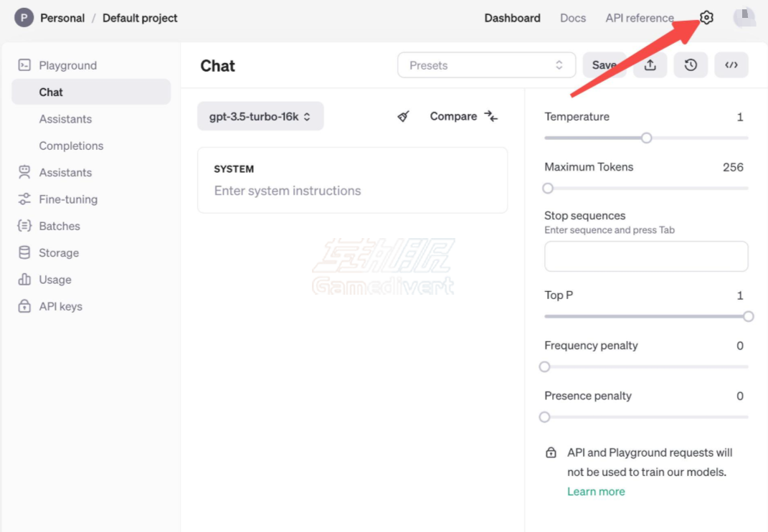
Task: Open the Compare panel icon
Action: click(x=491, y=115)
